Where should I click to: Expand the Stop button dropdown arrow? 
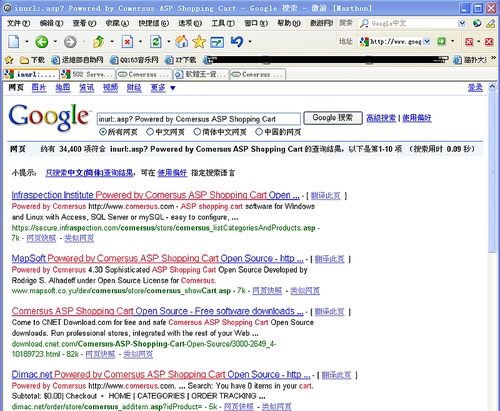140,42
